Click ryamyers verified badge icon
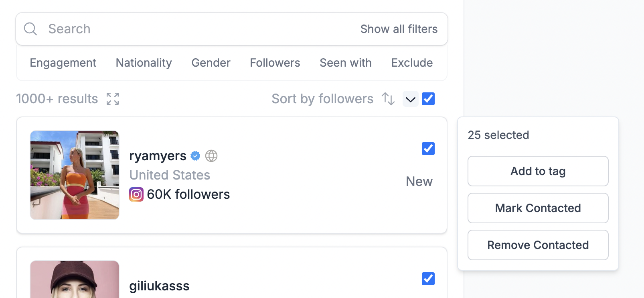Screen dimensions: 644x298 195,156
